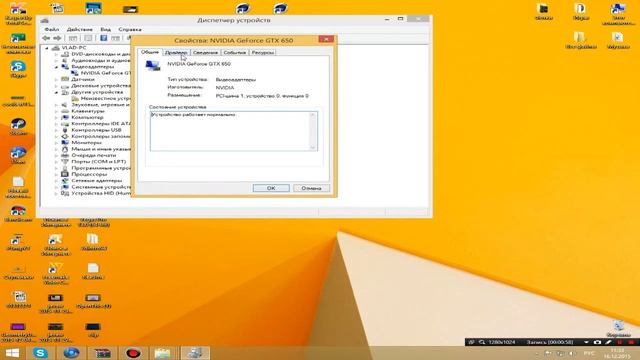Open the Windows Start button
Screen dimensions: 640x360
pyautogui.click(x=12, y=353)
